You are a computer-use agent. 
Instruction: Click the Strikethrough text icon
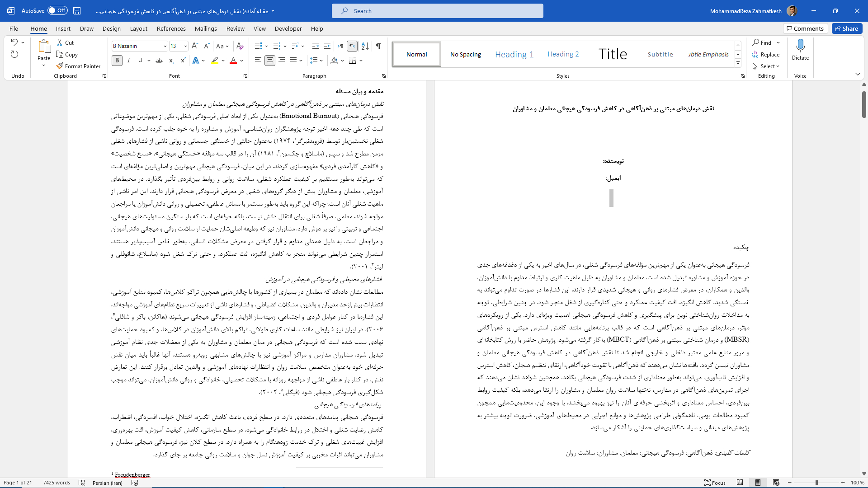(159, 61)
